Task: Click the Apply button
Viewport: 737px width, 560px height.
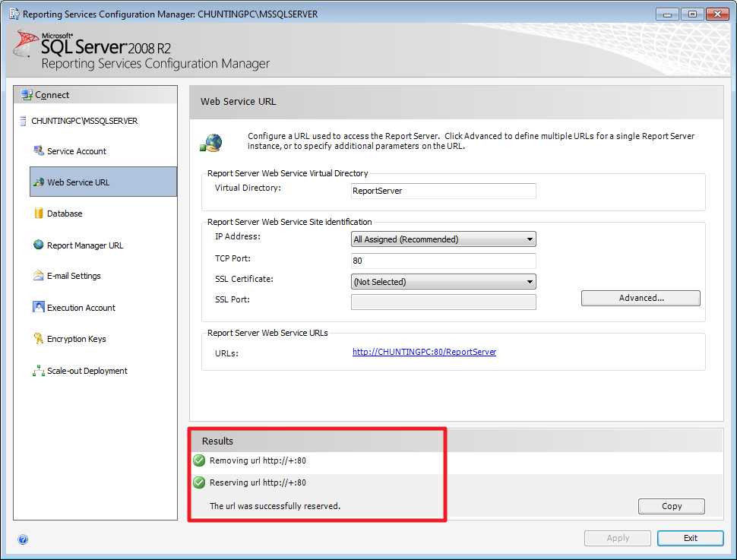Action: point(618,539)
